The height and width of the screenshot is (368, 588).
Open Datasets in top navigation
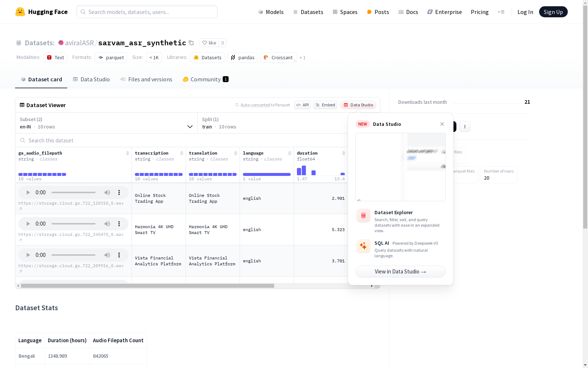tap(308, 12)
